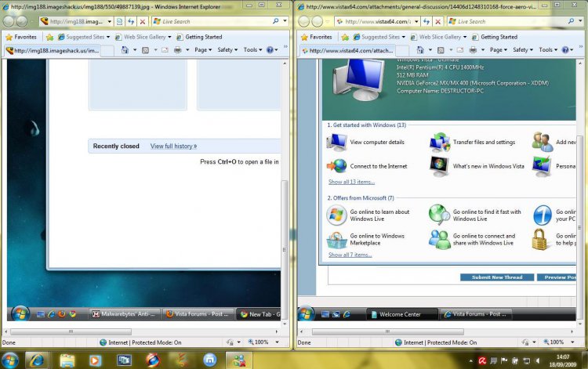Open Favorites in imageshack window
Viewport: 588px width, 369px height.
point(21,37)
